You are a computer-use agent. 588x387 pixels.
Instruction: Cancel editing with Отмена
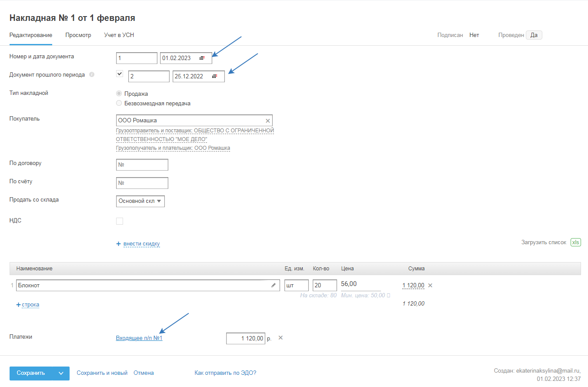144,373
